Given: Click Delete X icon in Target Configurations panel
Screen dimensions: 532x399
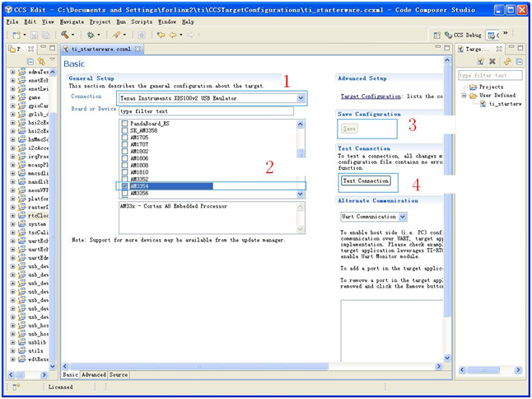Looking at the screenshot, I should [492, 61].
